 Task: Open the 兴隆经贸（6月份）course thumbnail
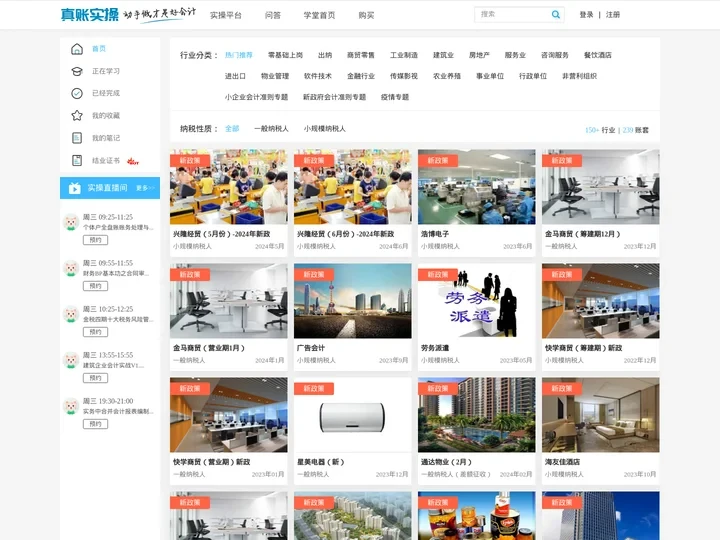pyautogui.click(x=353, y=187)
